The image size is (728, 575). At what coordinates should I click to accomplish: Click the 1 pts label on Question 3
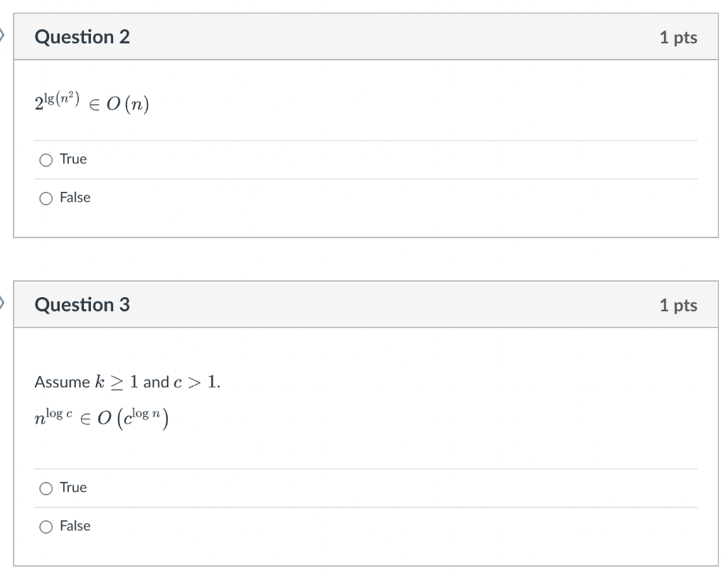(679, 305)
